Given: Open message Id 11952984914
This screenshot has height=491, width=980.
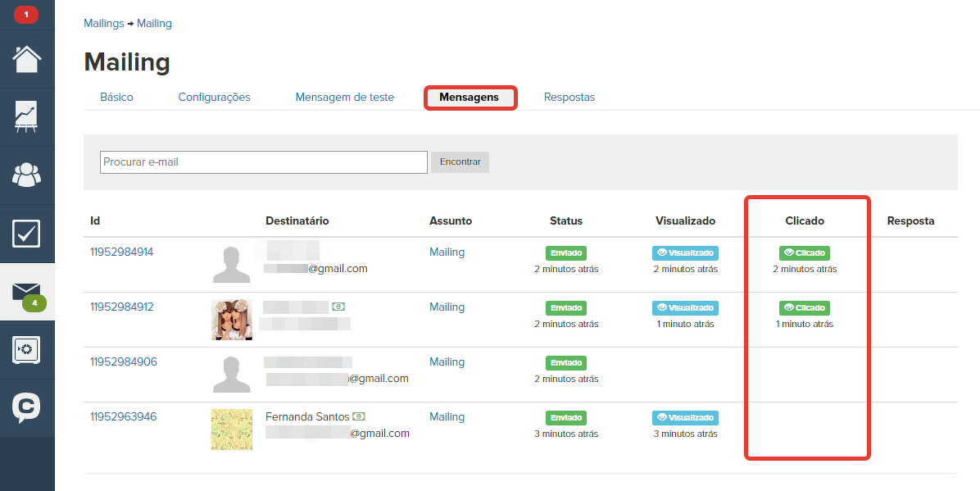Looking at the screenshot, I should pyautogui.click(x=122, y=252).
